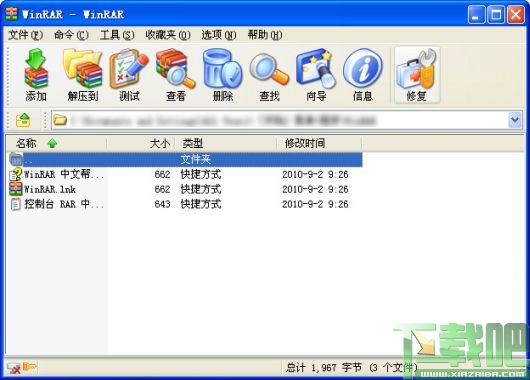Minimize the WinRAR window
Screen dimensions: 530x380
click(x=477, y=15)
